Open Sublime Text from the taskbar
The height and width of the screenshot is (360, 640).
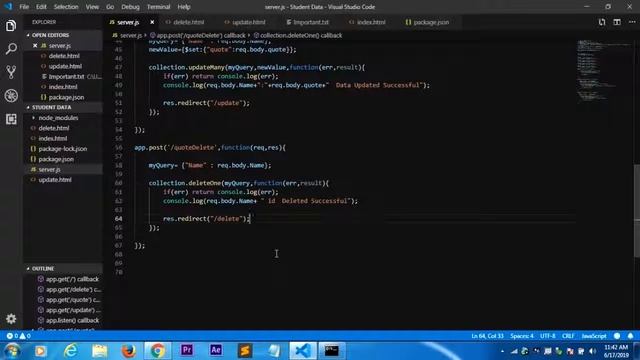(245, 351)
